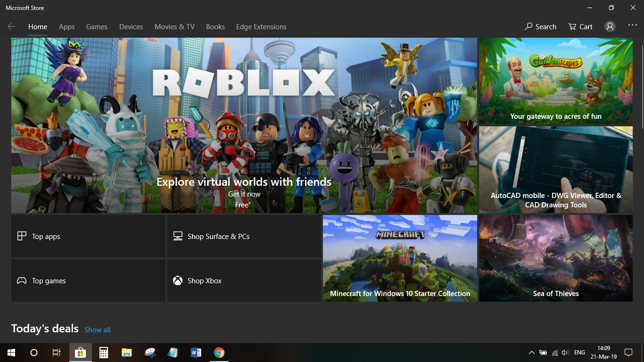The image size is (644, 362).
Task: Show hidden system tray icons
Action: pos(531,353)
